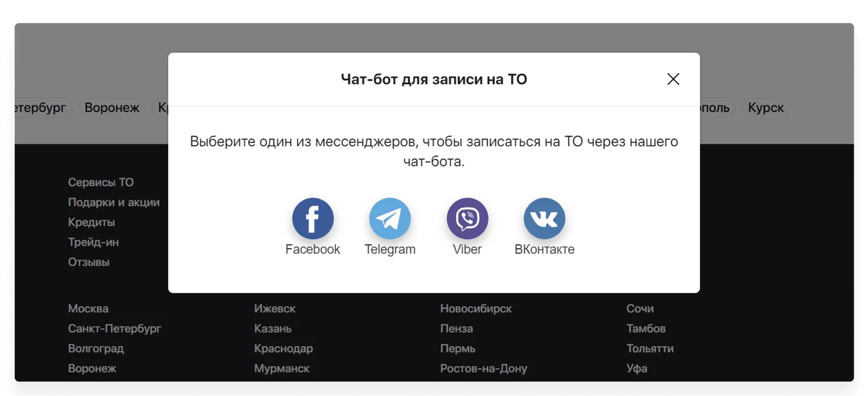Choose Санкт-Петербург in the footer city list
868x396 pixels.
tap(115, 328)
